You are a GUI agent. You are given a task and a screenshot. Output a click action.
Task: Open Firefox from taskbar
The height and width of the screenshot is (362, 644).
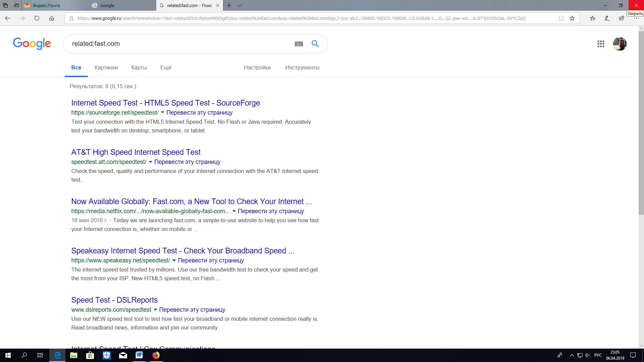pos(156,355)
